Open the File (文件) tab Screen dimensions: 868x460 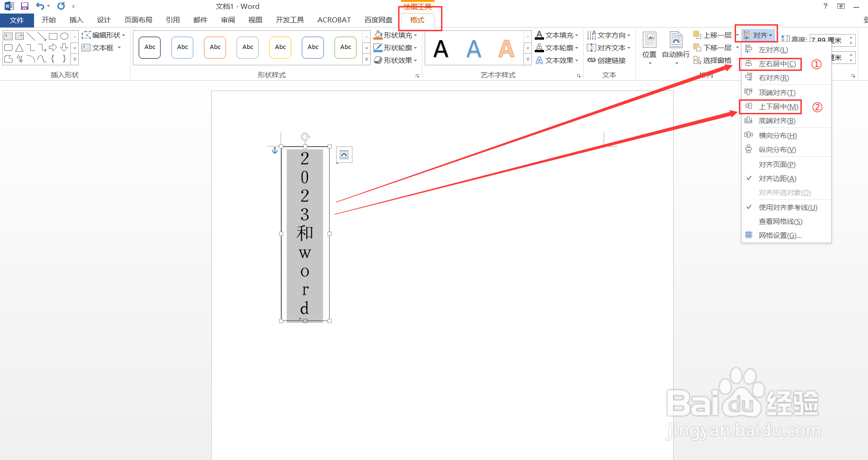tap(17, 20)
